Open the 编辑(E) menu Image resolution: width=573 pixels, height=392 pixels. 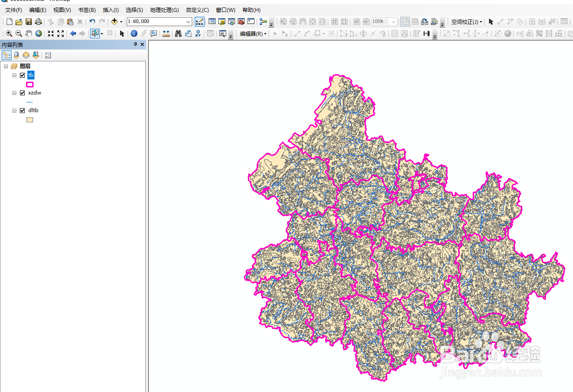tap(38, 10)
